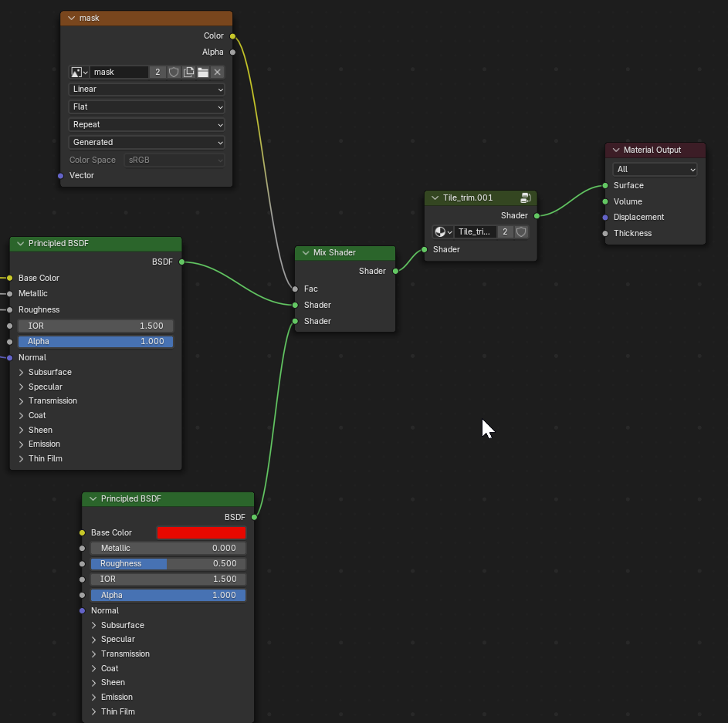Click Tile_trim user count 2 button

click(505, 232)
